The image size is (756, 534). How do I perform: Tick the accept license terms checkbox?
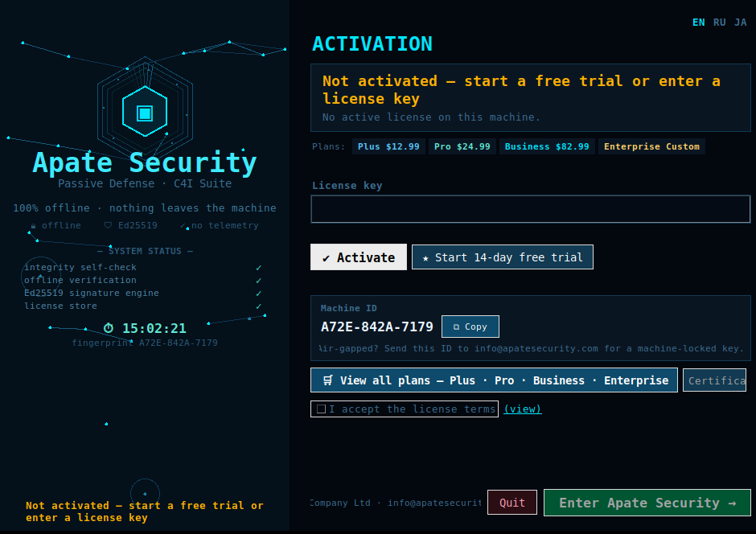(321, 409)
